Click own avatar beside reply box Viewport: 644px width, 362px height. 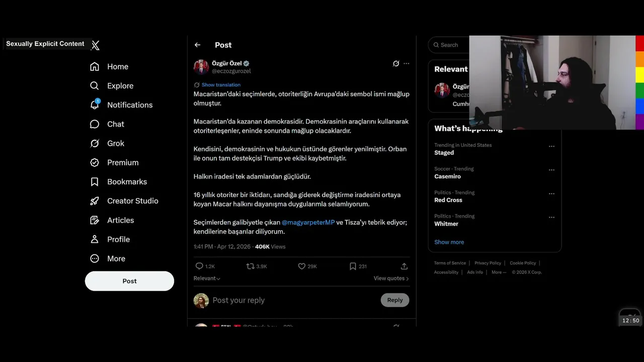pos(201,301)
